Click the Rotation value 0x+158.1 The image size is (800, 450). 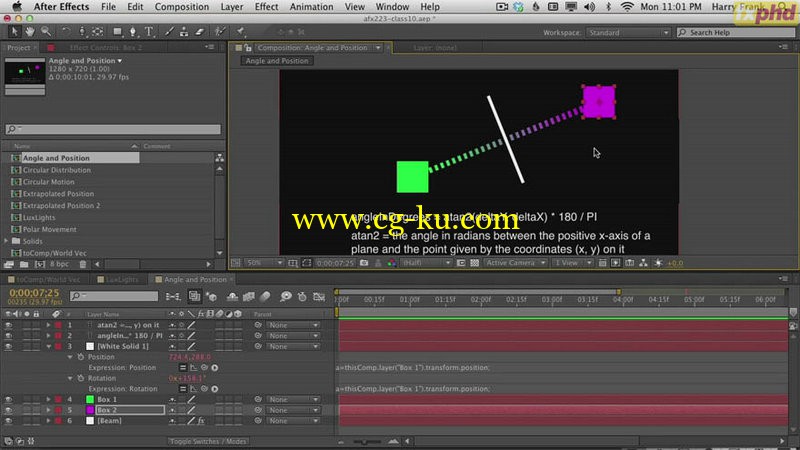pyautogui.click(x=187, y=379)
